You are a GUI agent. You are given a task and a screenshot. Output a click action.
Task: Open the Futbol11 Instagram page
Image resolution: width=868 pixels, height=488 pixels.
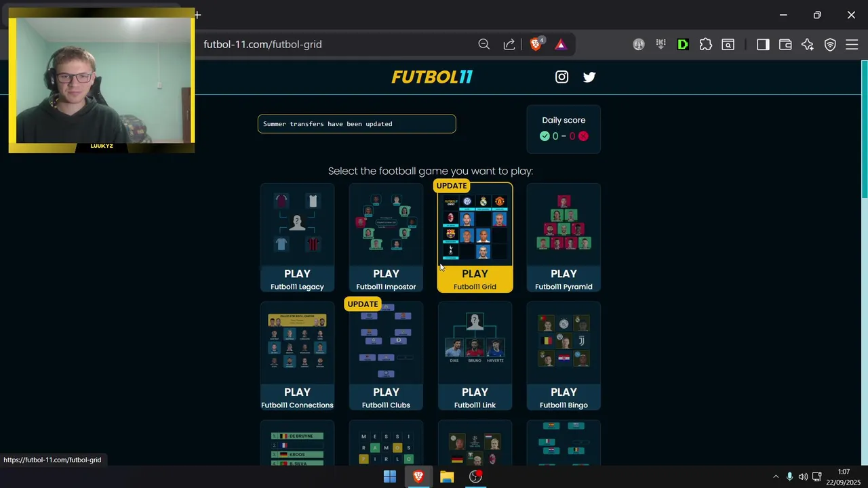(x=561, y=77)
